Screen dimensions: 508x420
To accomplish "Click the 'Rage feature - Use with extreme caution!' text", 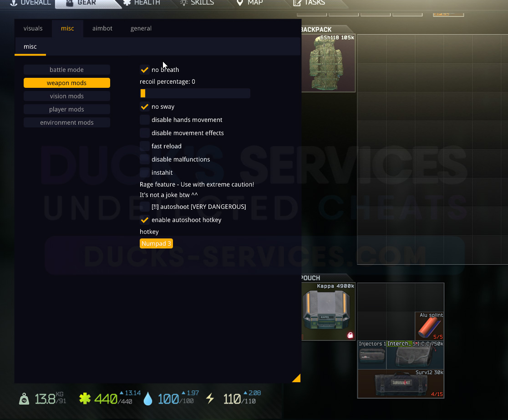I will click(197, 184).
